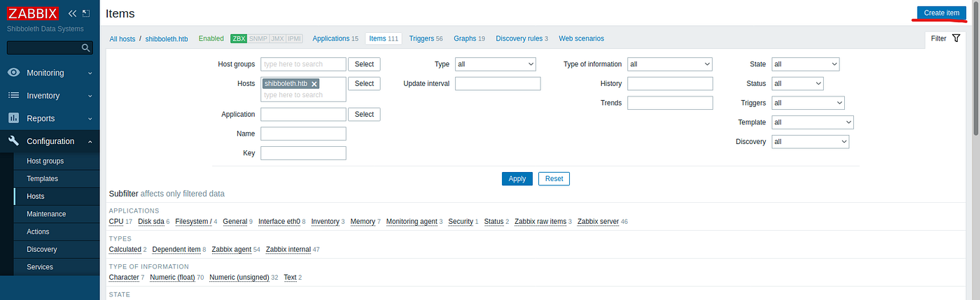Remove shibboleth.htb host tag with x
The image size is (980, 300).
(x=314, y=84)
